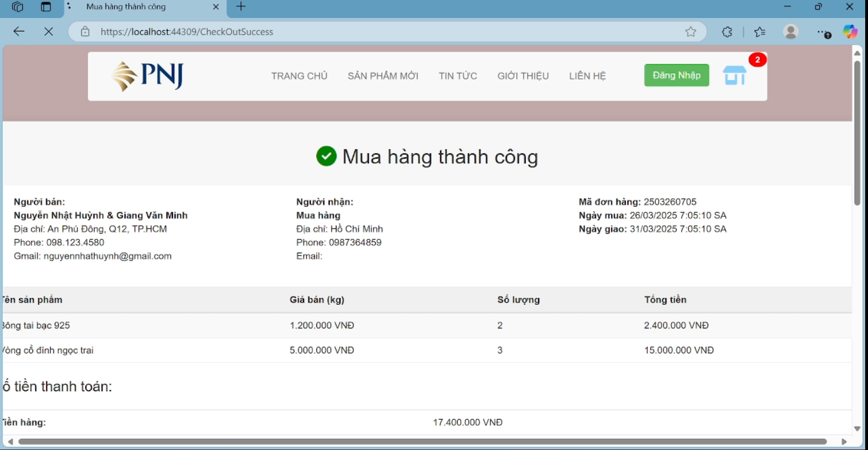Open the tab actions menu icon
The height and width of the screenshot is (450, 868).
coord(46,7)
